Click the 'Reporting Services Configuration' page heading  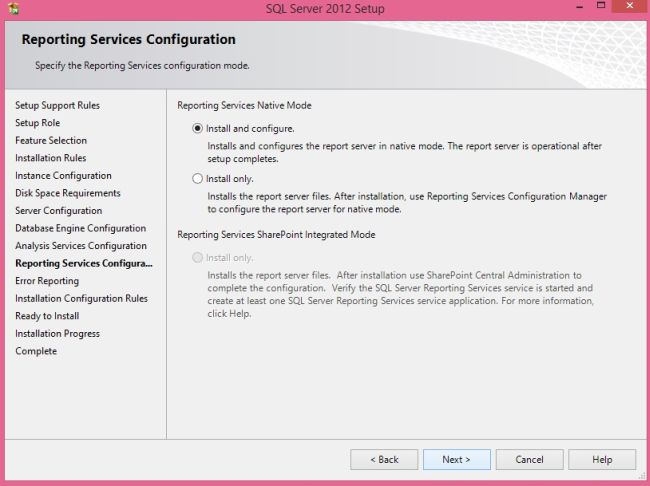[x=129, y=39]
